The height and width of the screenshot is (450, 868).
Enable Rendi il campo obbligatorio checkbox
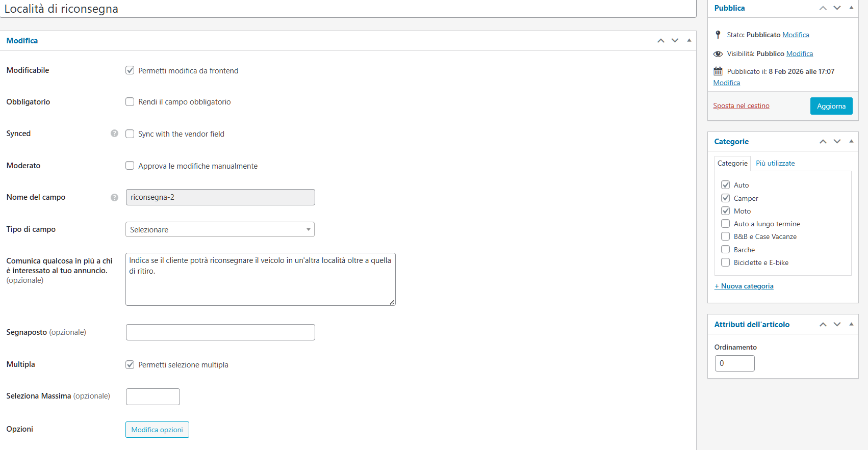[130, 102]
